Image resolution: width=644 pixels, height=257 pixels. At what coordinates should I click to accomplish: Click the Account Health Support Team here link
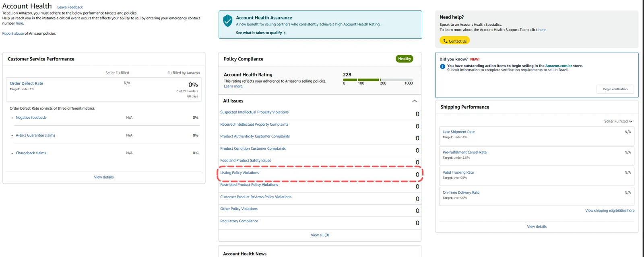[542, 30]
